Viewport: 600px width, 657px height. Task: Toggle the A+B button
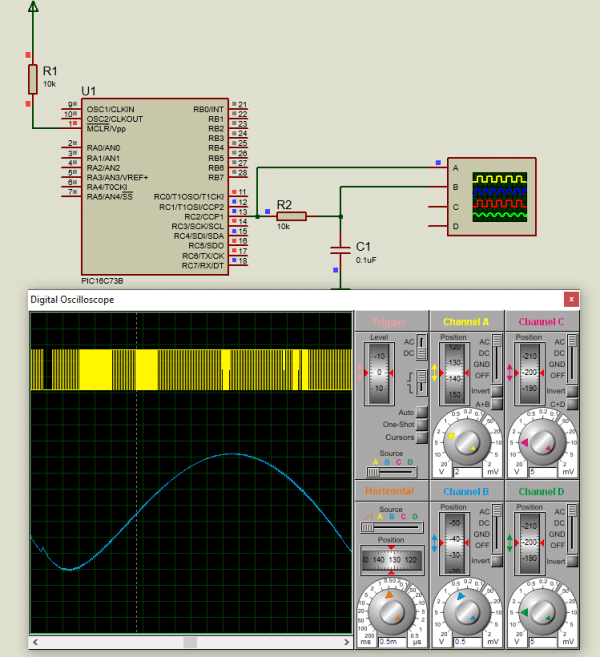click(x=497, y=404)
